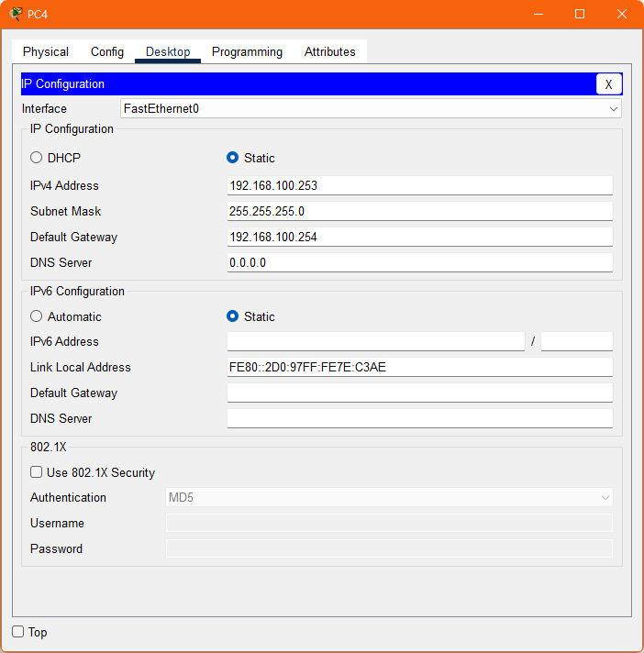The width and height of the screenshot is (644, 653).
Task: Close the PC4 window
Action: click(621, 14)
